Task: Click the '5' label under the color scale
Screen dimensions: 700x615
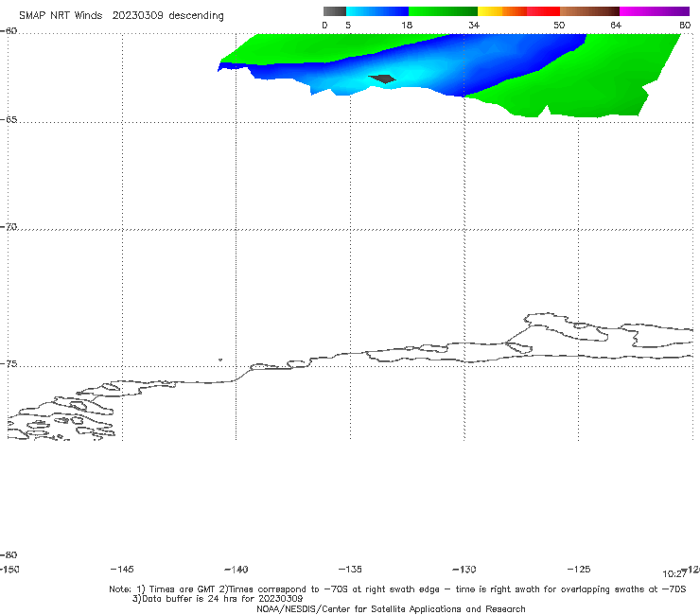Action: pyautogui.click(x=348, y=25)
